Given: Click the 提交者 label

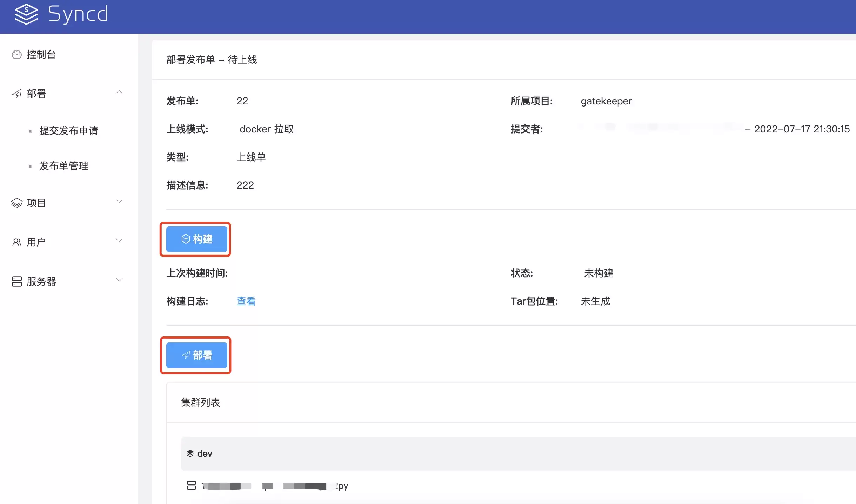Looking at the screenshot, I should (x=527, y=129).
